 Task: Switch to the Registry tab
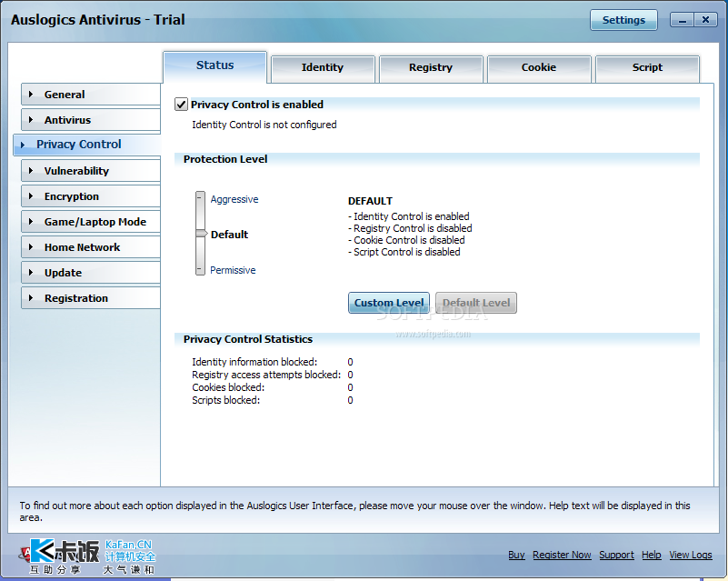(x=431, y=68)
